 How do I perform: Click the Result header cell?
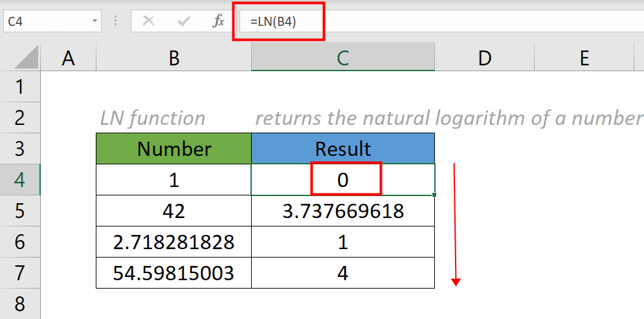(342, 149)
